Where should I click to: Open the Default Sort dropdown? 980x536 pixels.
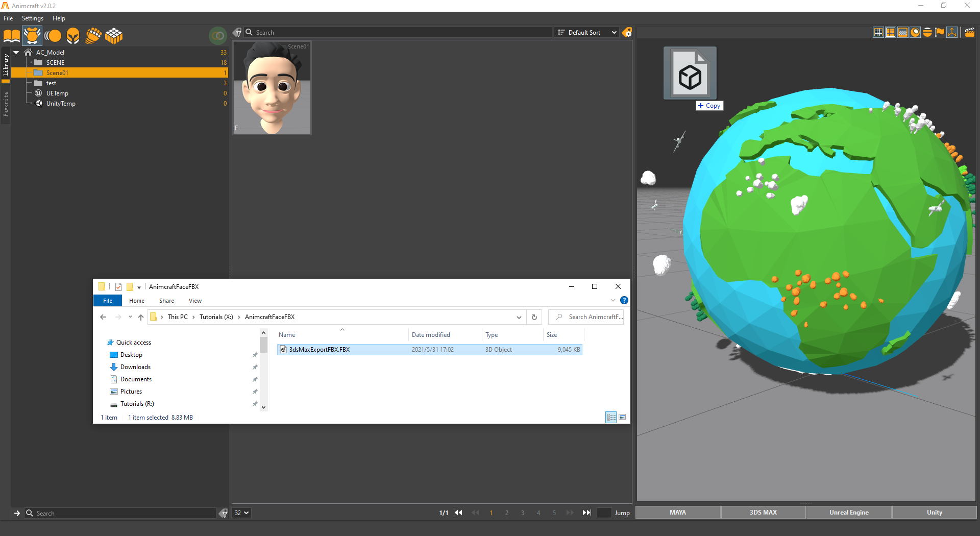coord(587,32)
